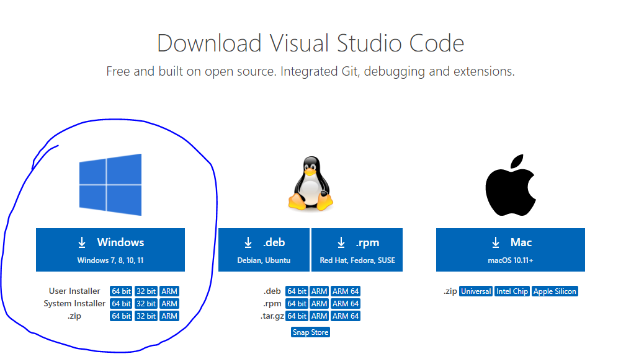The width and height of the screenshot is (644, 359).
Task: Download Mac version for macOS 10.11+
Action: click(x=510, y=249)
